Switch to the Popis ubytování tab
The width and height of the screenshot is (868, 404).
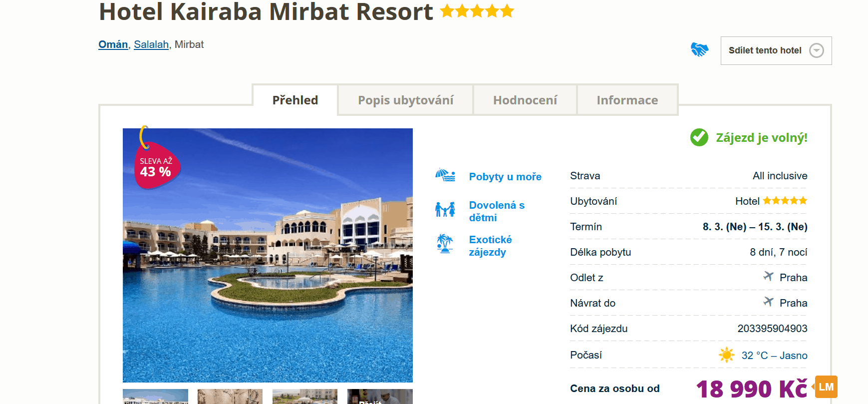405,100
